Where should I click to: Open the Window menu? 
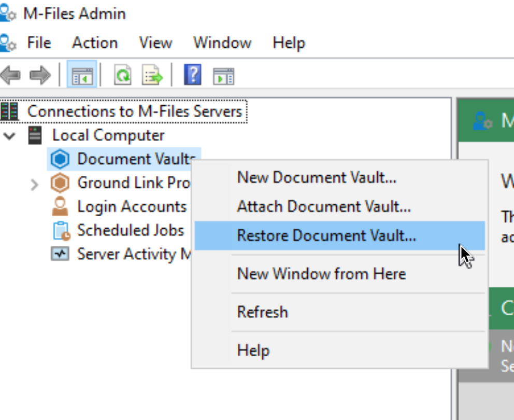click(222, 43)
